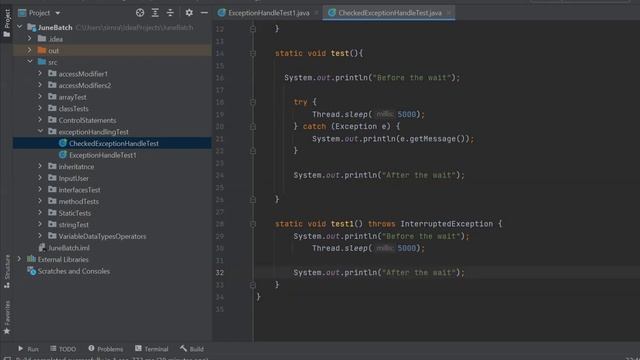Fold the test() method at line 14
The height and width of the screenshot is (360, 640).
[x=253, y=53]
